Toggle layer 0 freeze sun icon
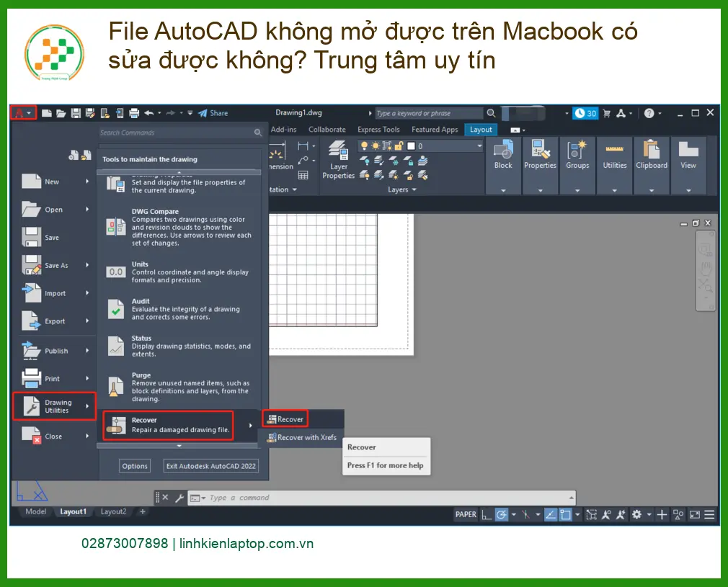 (x=375, y=146)
